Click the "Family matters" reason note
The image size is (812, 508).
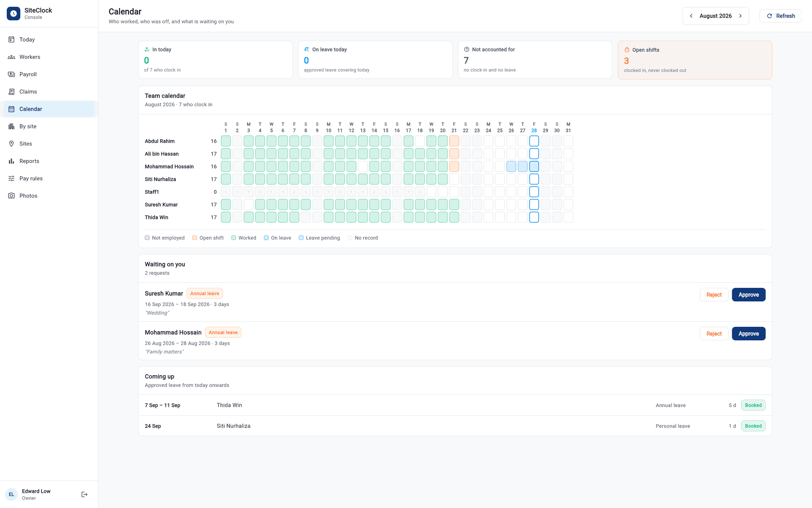(x=164, y=352)
